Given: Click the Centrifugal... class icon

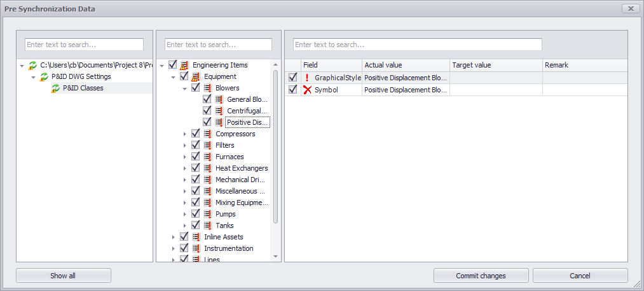Looking at the screenshot, I should click(x=219, y=111).
